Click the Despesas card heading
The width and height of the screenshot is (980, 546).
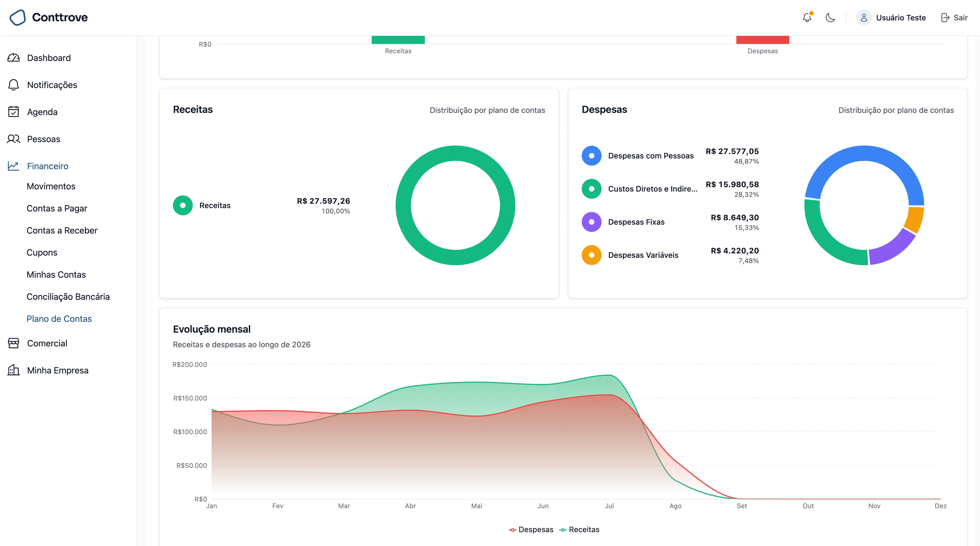[604, 110]
